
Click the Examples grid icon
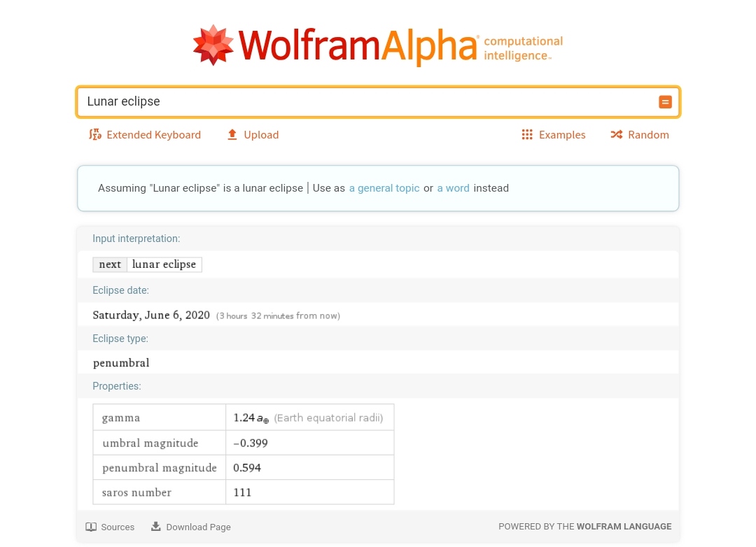point(527,134)
